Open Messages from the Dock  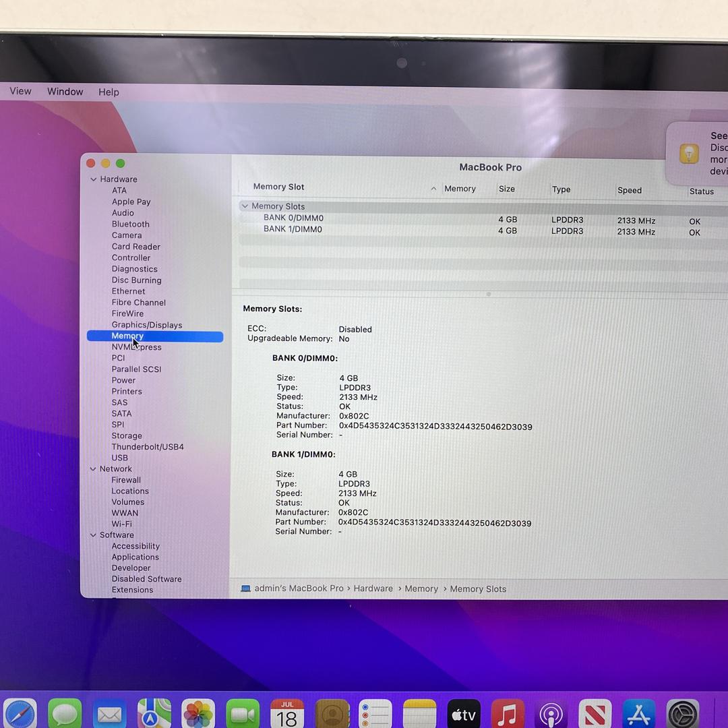tap(65, 714)
